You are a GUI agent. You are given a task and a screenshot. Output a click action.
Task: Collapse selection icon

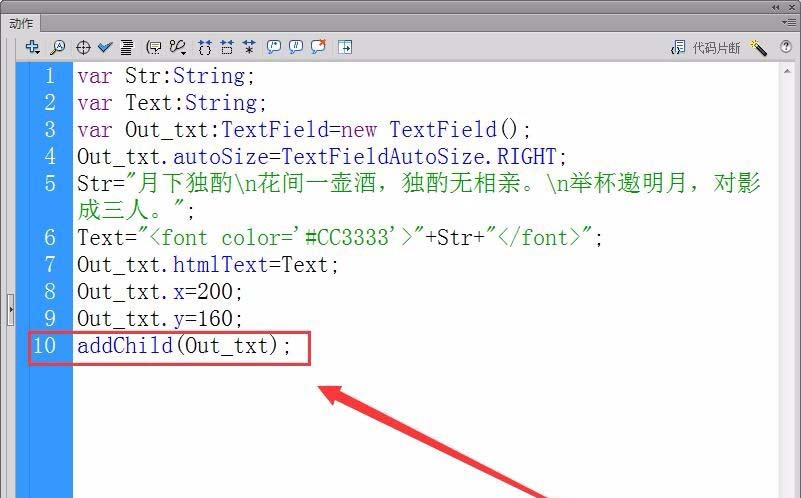coord(227,48)
